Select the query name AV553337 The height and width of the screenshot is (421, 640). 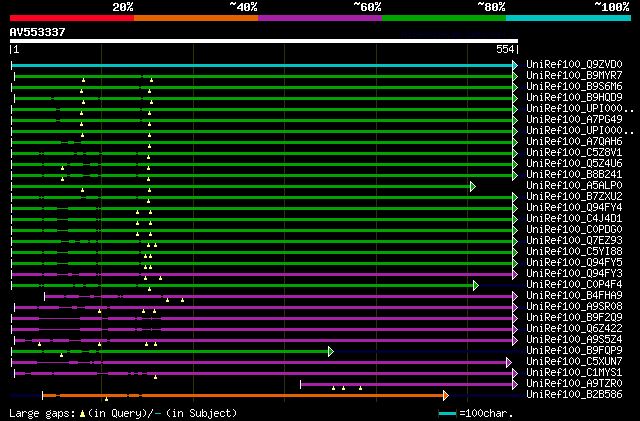(38, 32)
